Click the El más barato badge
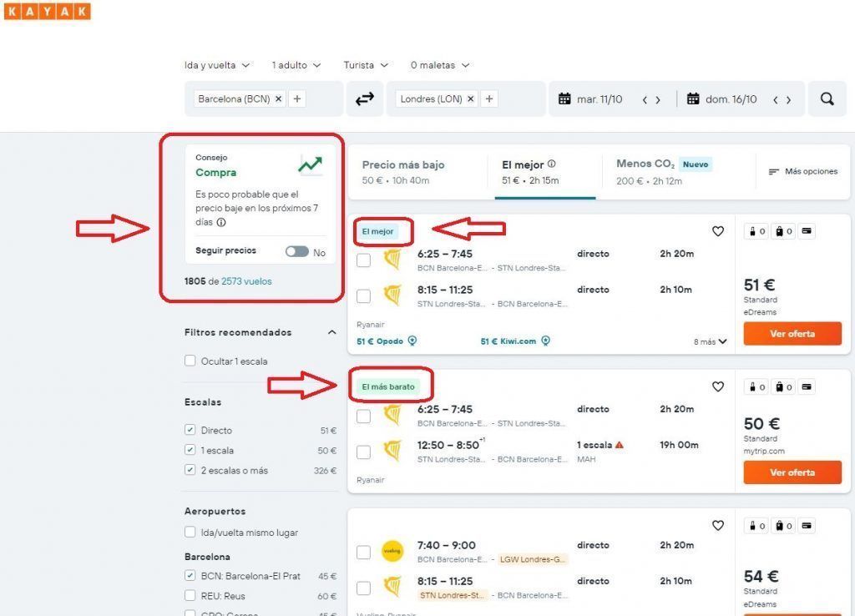This screenshot has width=855, height=616. click(388, 386)
